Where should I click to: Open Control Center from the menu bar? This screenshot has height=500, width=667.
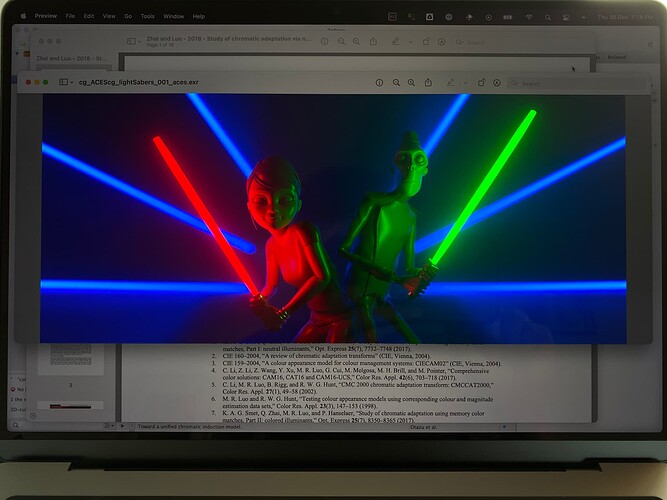[x=566, y=17]
